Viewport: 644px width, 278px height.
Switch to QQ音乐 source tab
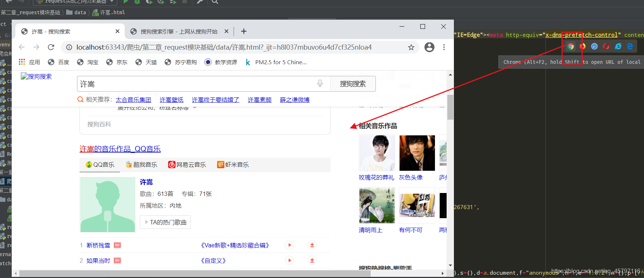pos(100,165)
